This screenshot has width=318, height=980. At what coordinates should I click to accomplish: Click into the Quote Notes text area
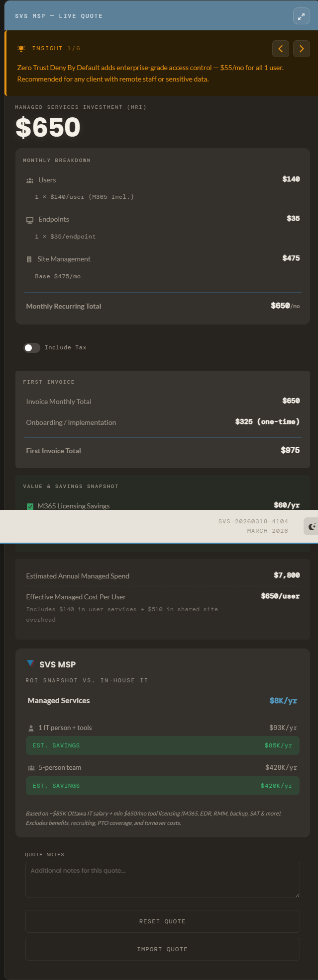pos(162,879)
